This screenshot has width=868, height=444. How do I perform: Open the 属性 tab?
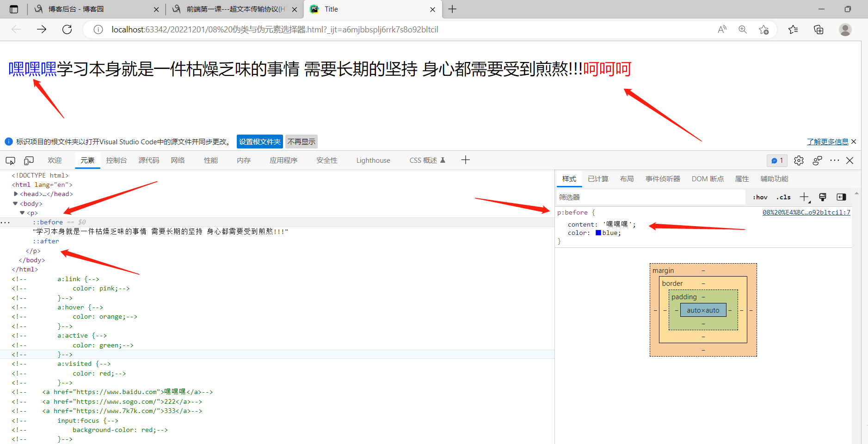point(742,179)
